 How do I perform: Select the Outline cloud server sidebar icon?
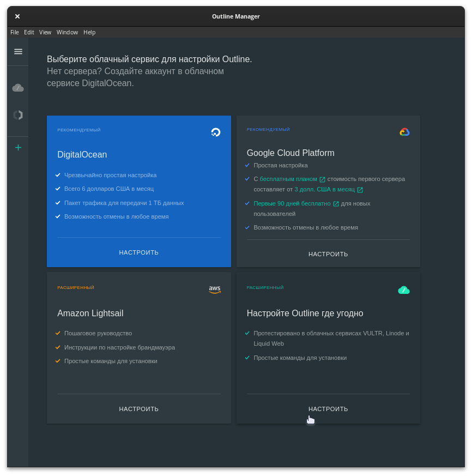18,88
